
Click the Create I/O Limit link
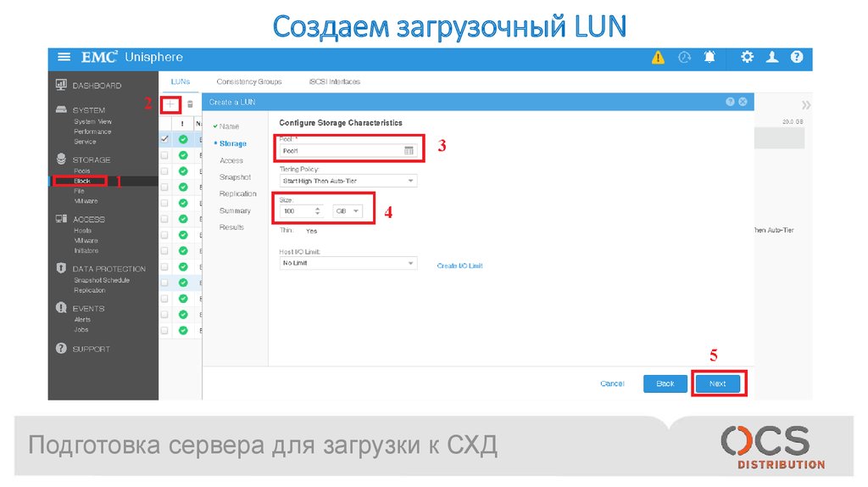click(x=459, y=266)
